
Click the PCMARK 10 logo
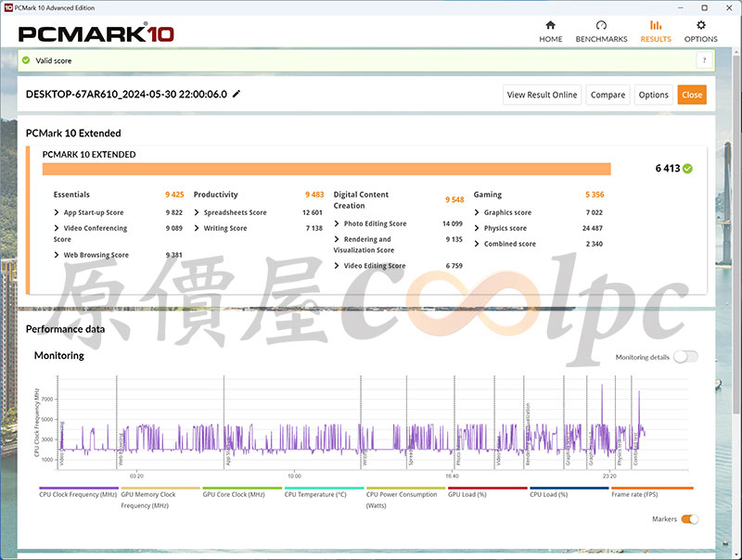(96, 33)
